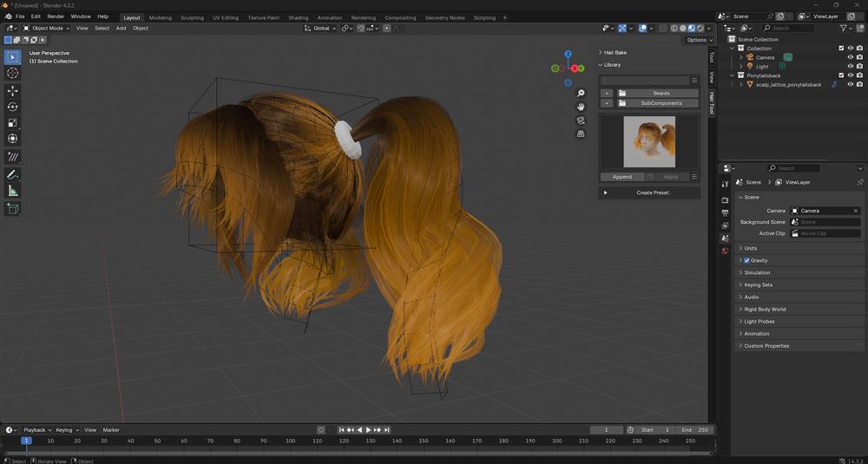Open the File menu
The image size is (868, 464).
coord(20,16)
